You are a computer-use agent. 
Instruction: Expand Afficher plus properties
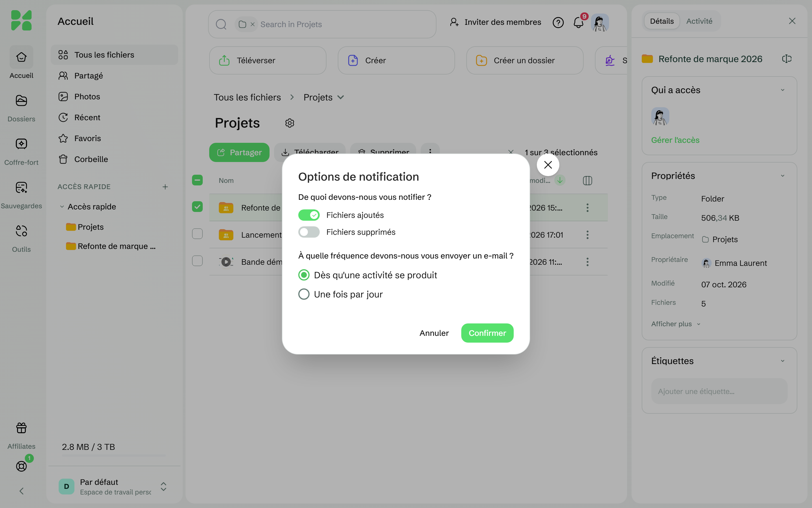coord(676,324)
